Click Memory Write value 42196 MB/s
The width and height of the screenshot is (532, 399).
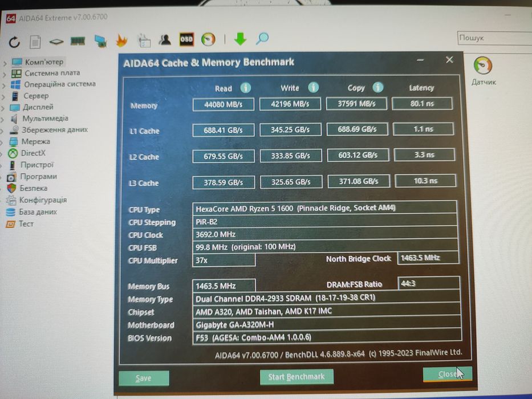290,104
